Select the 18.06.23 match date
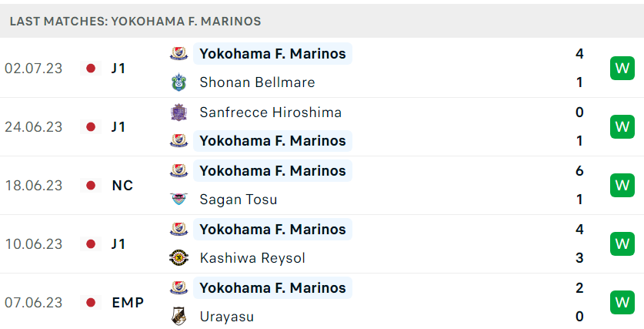 34,186
